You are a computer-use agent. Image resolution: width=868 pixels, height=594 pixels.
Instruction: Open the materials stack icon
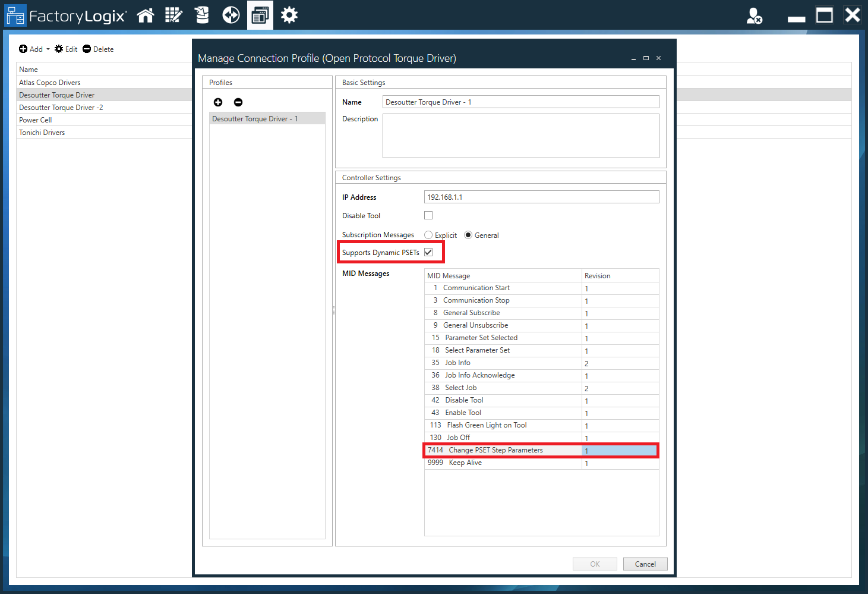(202, 15)
